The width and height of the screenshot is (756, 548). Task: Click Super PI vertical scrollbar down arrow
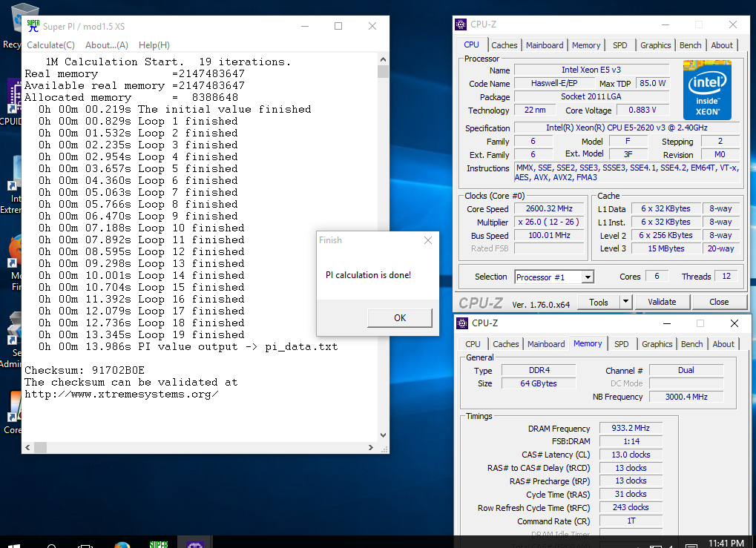(383, 435)
